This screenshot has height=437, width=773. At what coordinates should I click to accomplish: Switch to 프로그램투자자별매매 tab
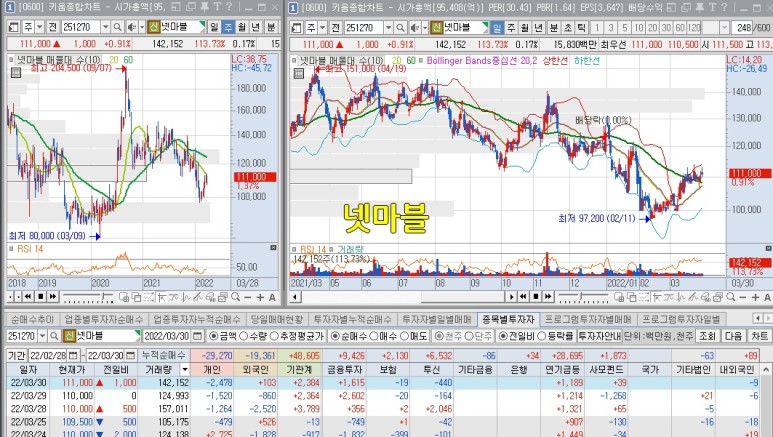tap(588, 320)
